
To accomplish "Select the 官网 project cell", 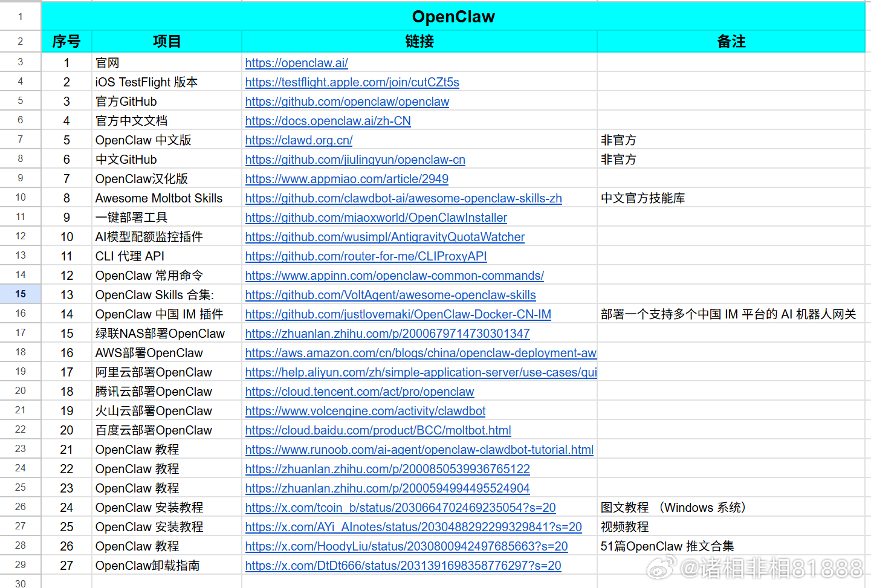I will click(x=167, y=63).
